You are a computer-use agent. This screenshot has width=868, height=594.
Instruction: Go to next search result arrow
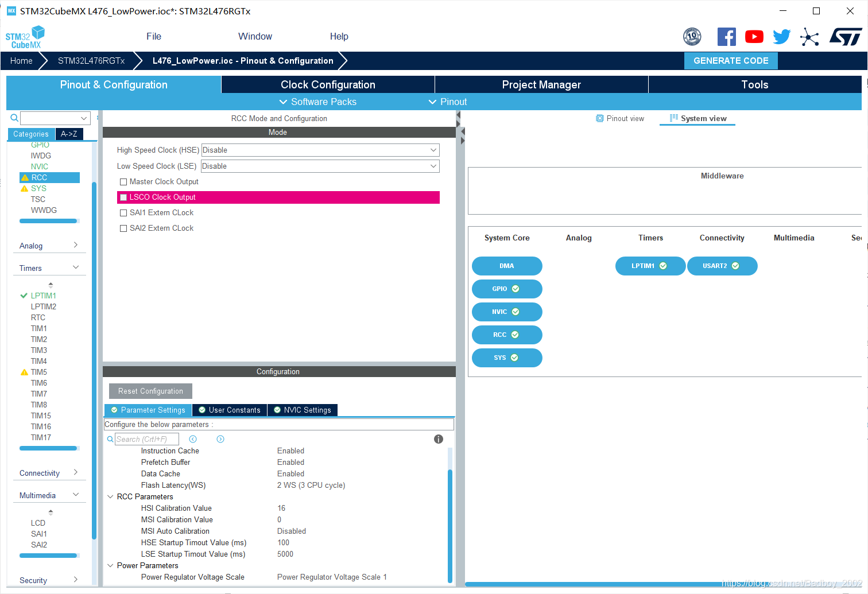pos(220,439)
